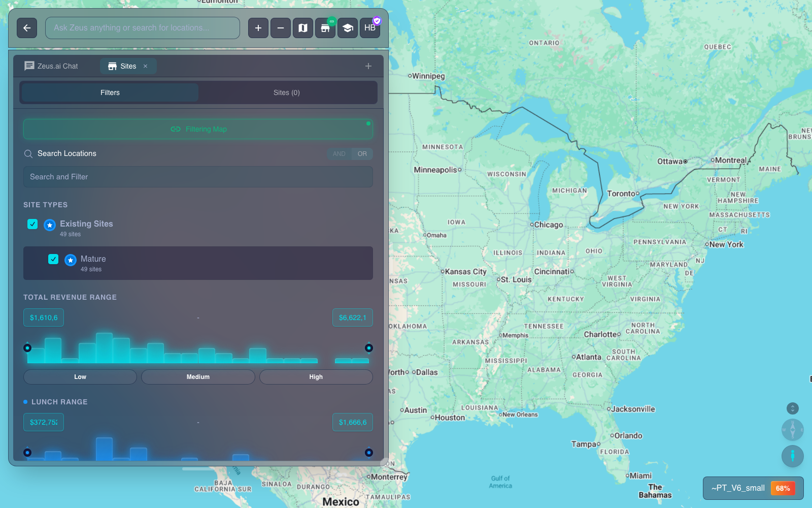Add a new tab with plus icon
This screenshot has height=508, width=812.
(368, 66)
